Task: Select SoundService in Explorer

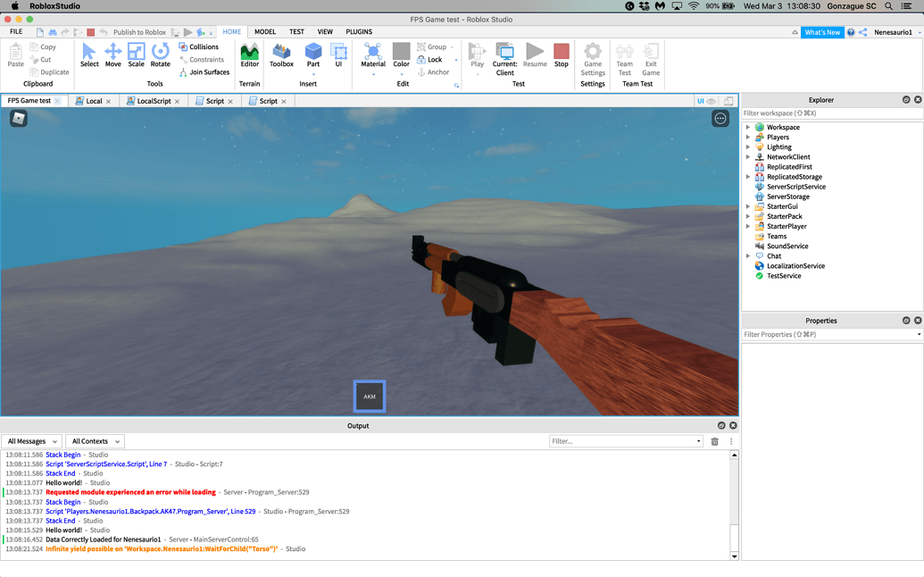Action: (x=787, y=247)
